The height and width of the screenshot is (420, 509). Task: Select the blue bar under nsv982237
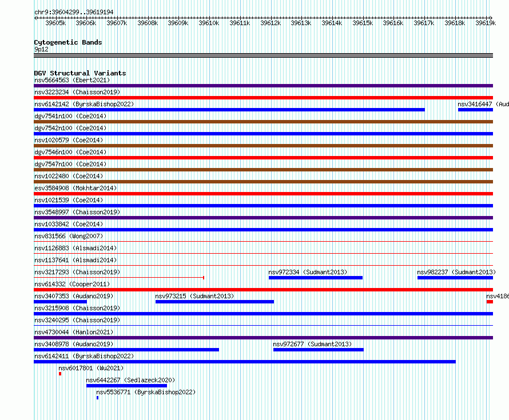click(455, 278)
